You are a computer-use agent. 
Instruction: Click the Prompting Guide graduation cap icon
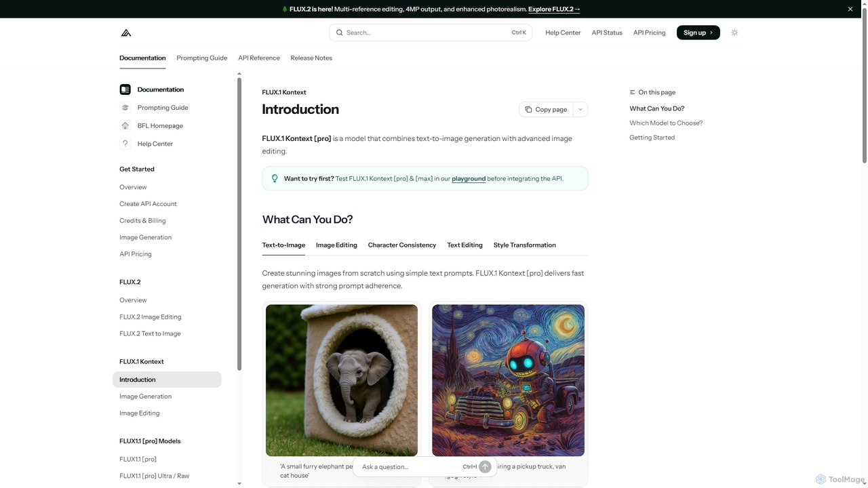125,108
